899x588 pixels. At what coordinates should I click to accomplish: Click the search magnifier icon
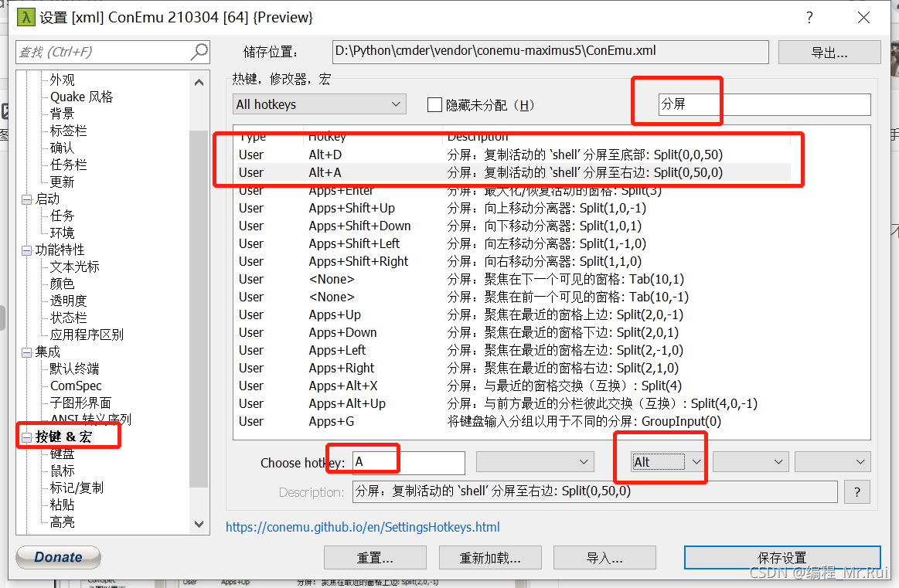[199, 52]
